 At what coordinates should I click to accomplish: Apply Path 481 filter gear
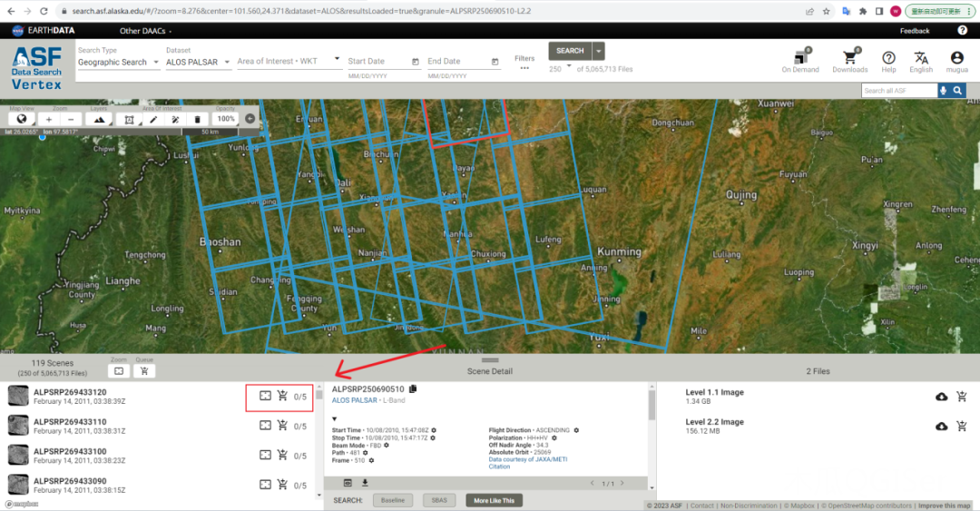tap(366, 453)
